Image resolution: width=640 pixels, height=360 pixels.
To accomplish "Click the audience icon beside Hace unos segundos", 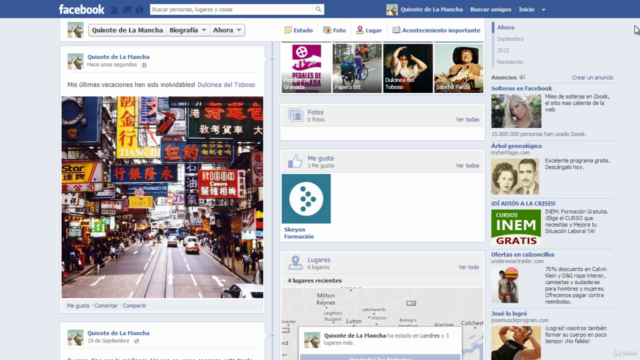I will [144, 65].
